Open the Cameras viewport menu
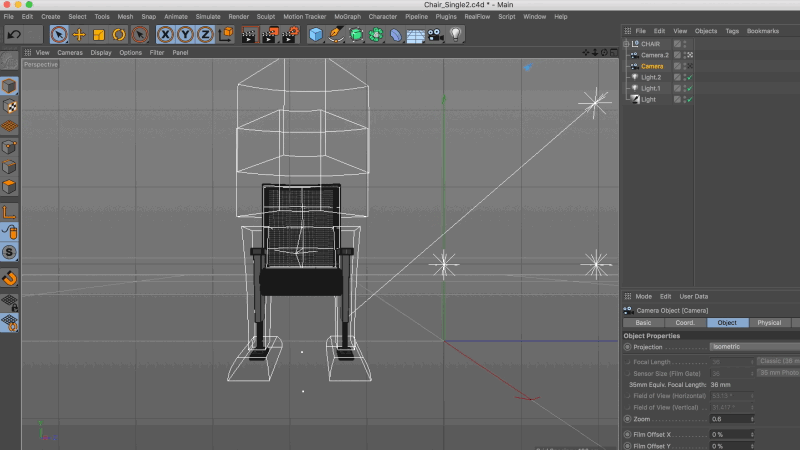Screen dimensions: 800x450 (69, 52)
